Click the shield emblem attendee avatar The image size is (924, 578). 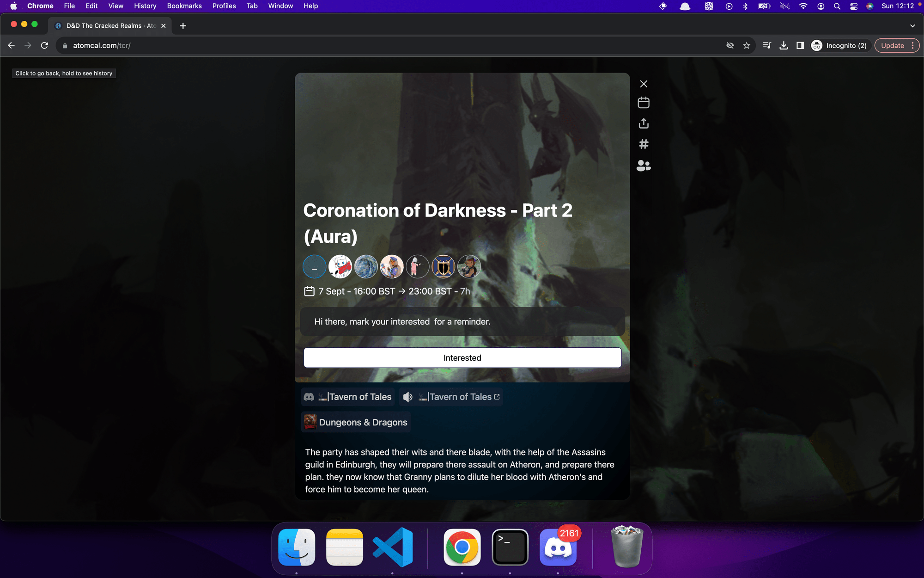[x=444, y=267]
